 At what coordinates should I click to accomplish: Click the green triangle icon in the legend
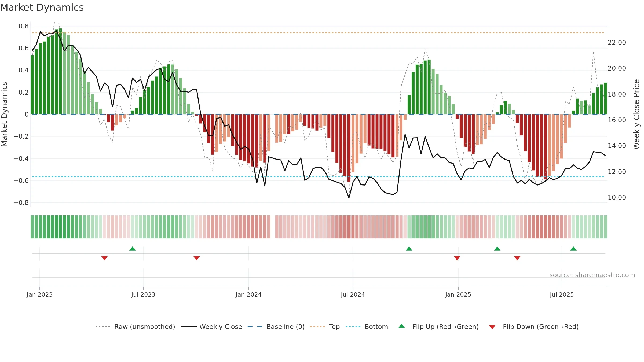tap(402, 326)
